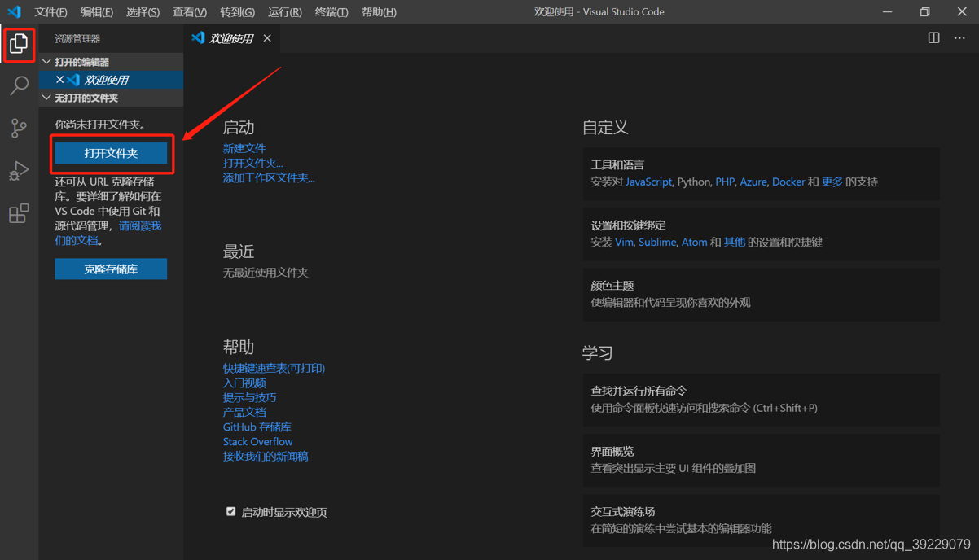This screenshot has height=560, width=979.
Task: Click the 克隆存储库 button
Action: click(x=111, y=269)
